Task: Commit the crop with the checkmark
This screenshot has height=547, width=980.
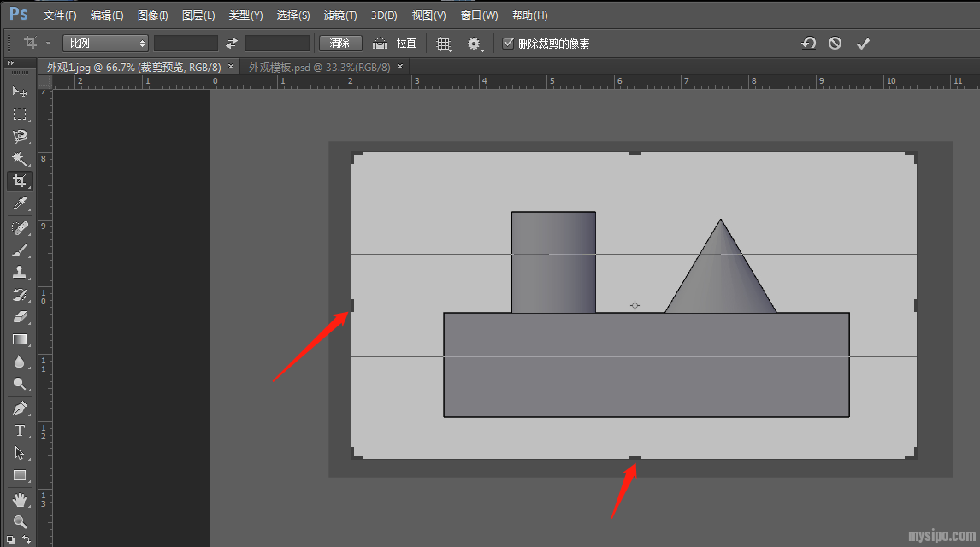Action: pyautogui.click(x=863, y=44)
